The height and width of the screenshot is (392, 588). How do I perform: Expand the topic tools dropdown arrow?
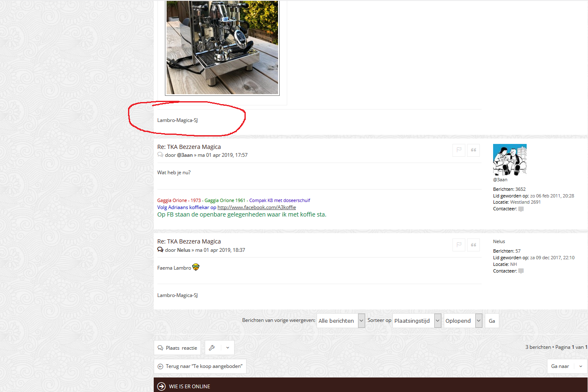click(227, 348)
